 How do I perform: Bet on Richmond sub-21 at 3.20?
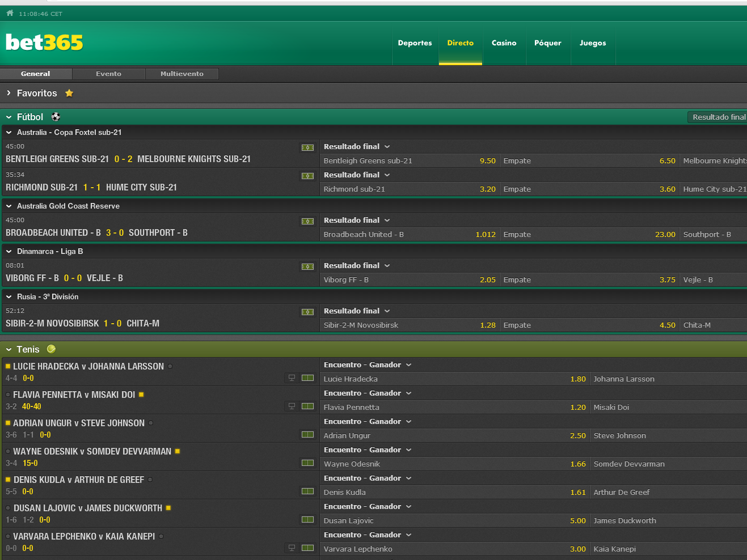pos(410,189)
